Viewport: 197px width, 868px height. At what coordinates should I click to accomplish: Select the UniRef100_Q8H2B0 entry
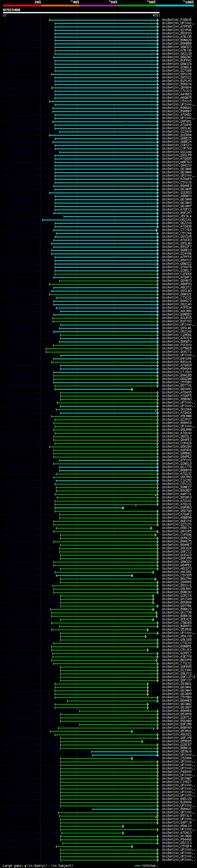click(177, 447)
